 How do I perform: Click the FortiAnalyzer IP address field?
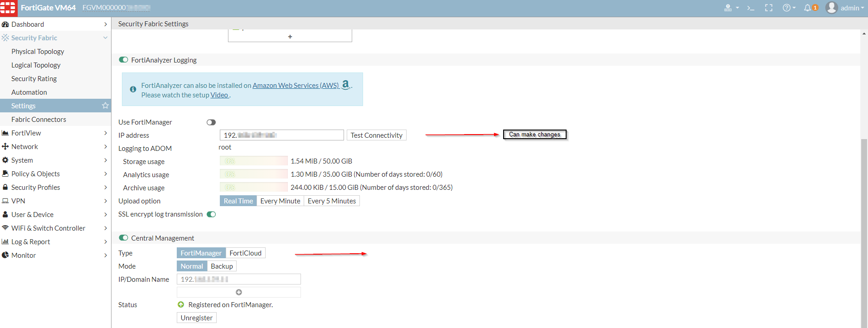[x=281, y=135]
